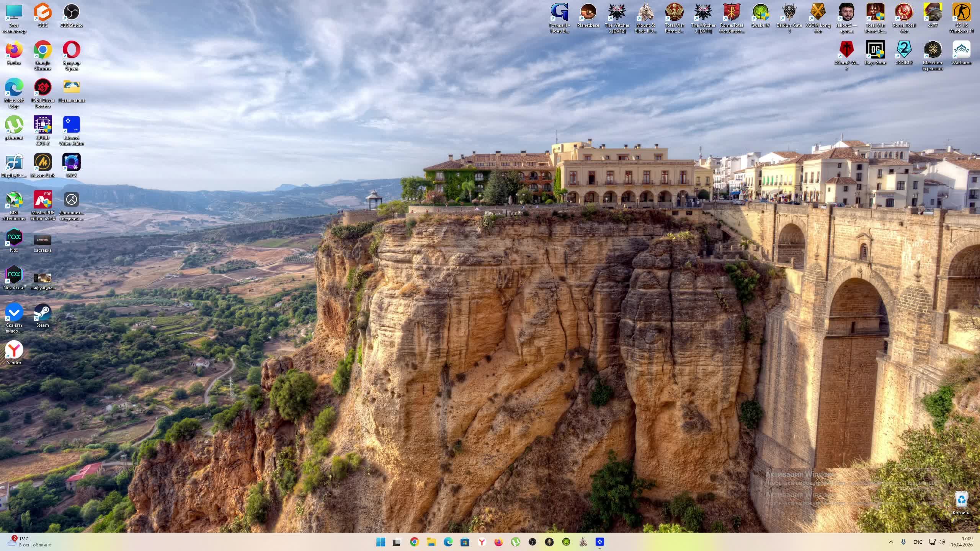Open the clock and date flyout

pyautogui.click(x=961, y=542)
